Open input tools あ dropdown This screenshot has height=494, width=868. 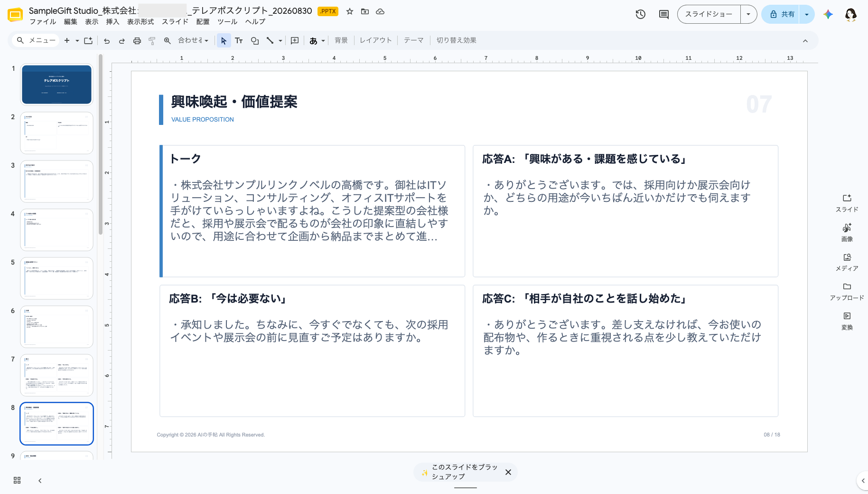317,41
